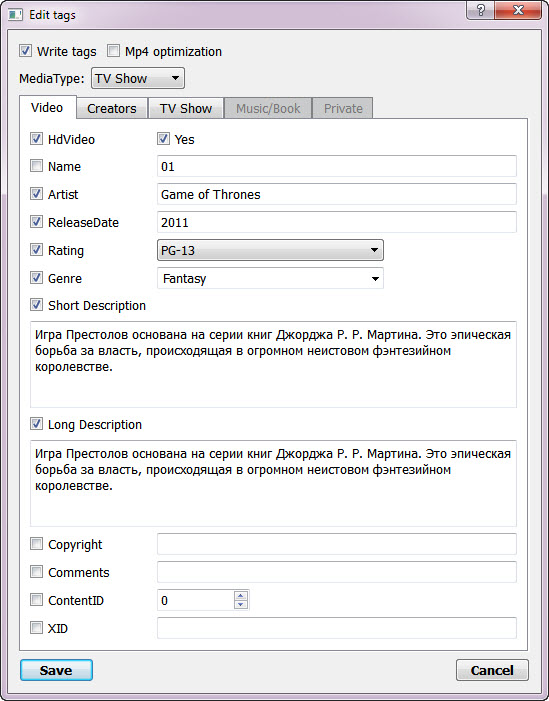Enable the Copyright checkbox

click(36, 544)
